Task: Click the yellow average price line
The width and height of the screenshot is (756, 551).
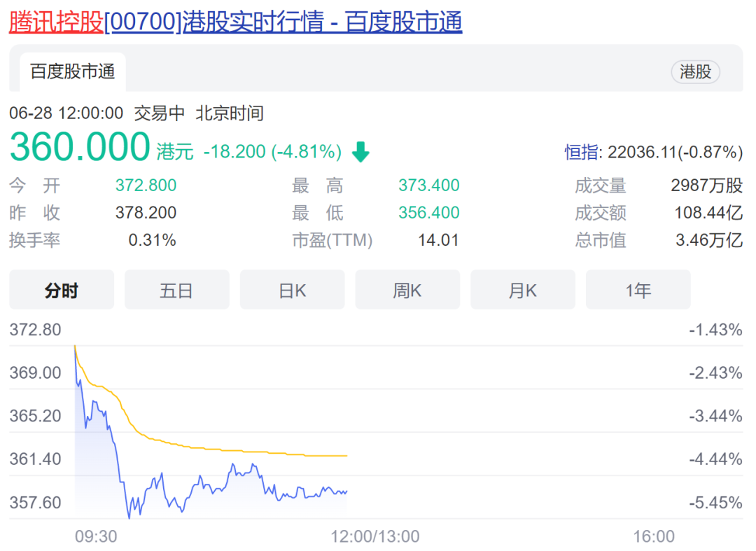Action: tap(245, 450)
